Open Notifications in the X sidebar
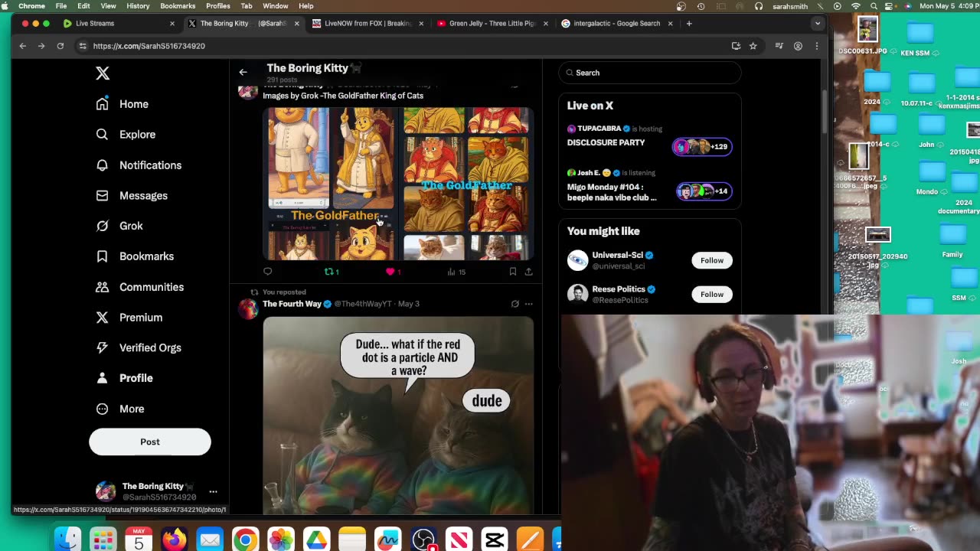The image size is (980, 551). tap(139, 165)
